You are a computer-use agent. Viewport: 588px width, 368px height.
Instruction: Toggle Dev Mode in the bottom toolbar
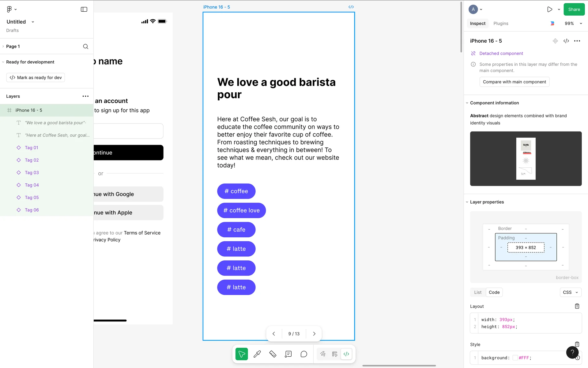point(346,354)
